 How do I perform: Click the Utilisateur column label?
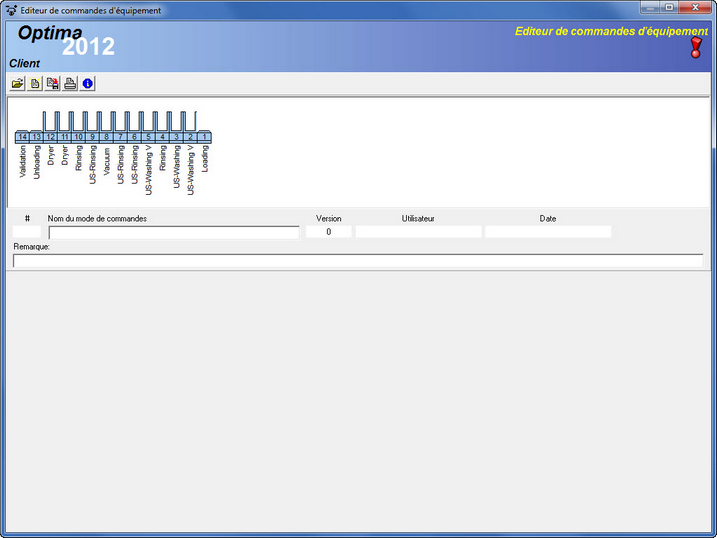(x=418, y=218)
